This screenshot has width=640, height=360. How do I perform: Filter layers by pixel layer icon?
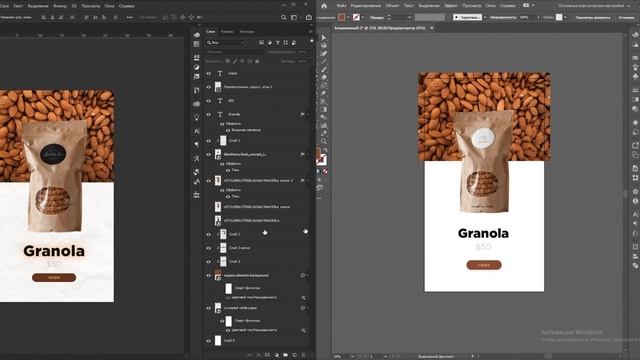261,42
